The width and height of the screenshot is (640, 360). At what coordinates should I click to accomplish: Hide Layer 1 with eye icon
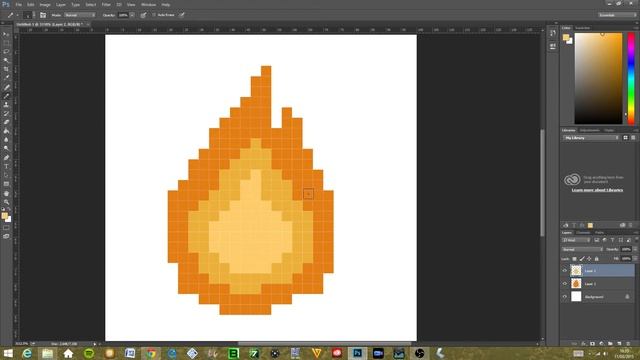click(565, 284)
